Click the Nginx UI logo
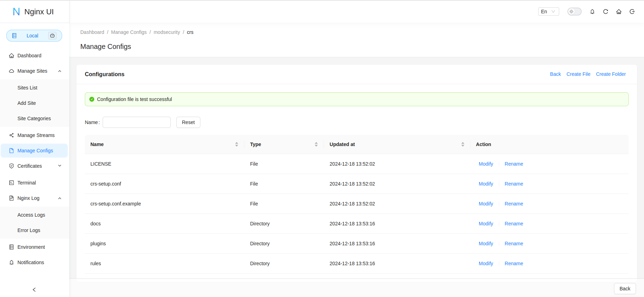 33,12
